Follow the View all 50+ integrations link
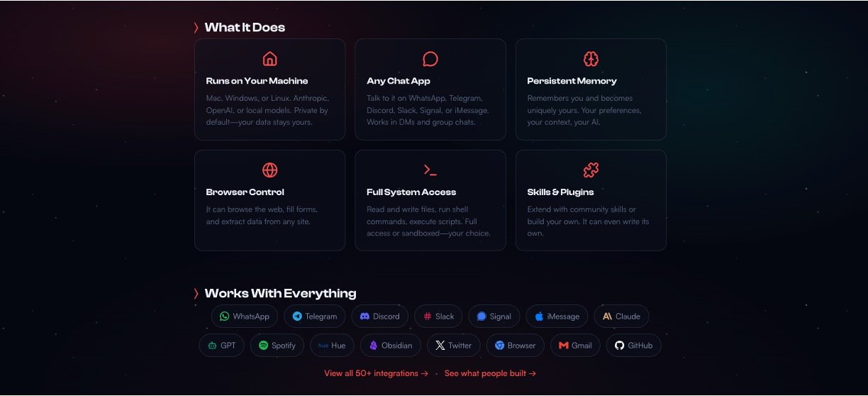The width and height of the screenshot is (868, 396). [376, 373]
